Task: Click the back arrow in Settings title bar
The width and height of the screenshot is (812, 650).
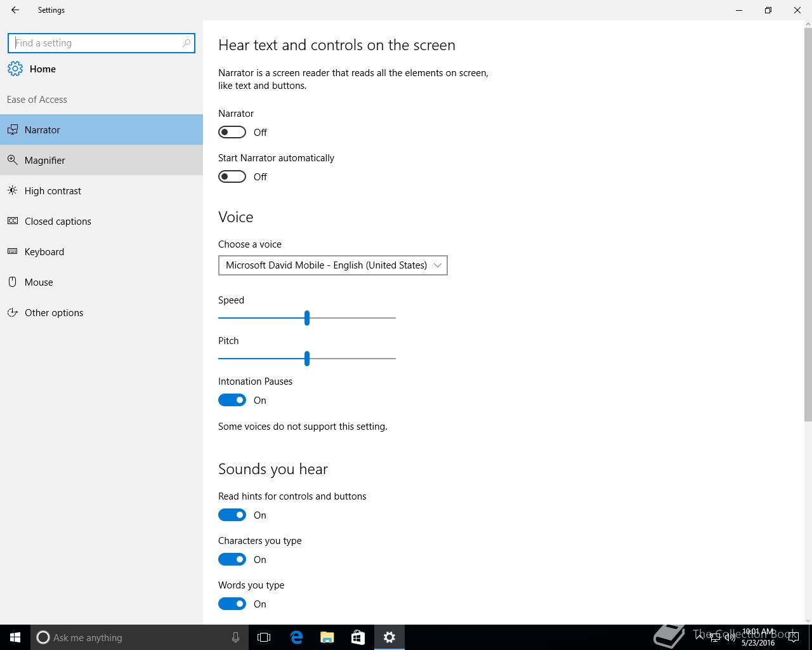Action: (15, 10)
